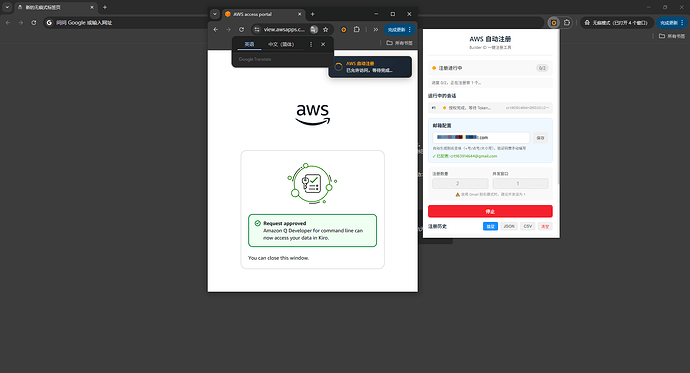Screen dimensions: 690x373
Task: Close the AWS access portal tab
Action: [299, 14]
